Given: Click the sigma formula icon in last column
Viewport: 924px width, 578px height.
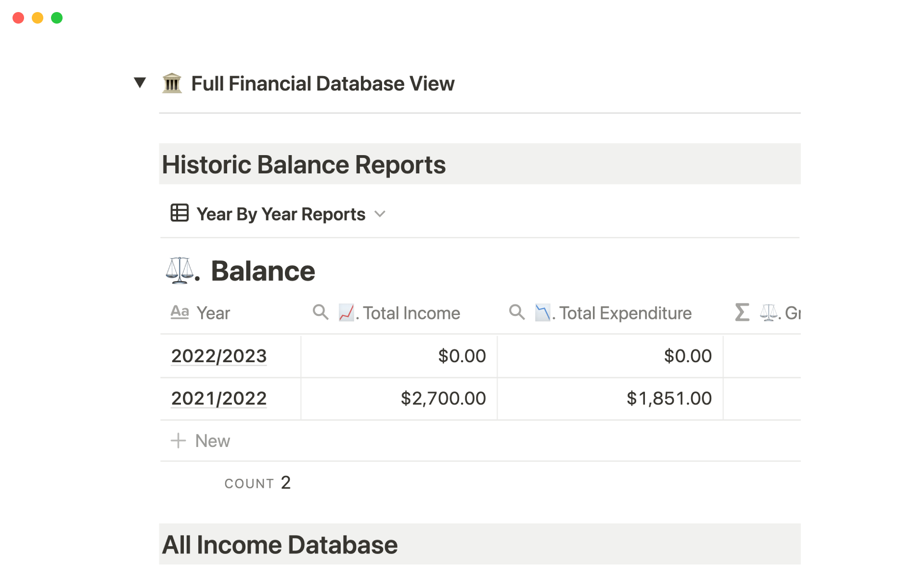Looking at the screenshot, I should click(742, 313).
